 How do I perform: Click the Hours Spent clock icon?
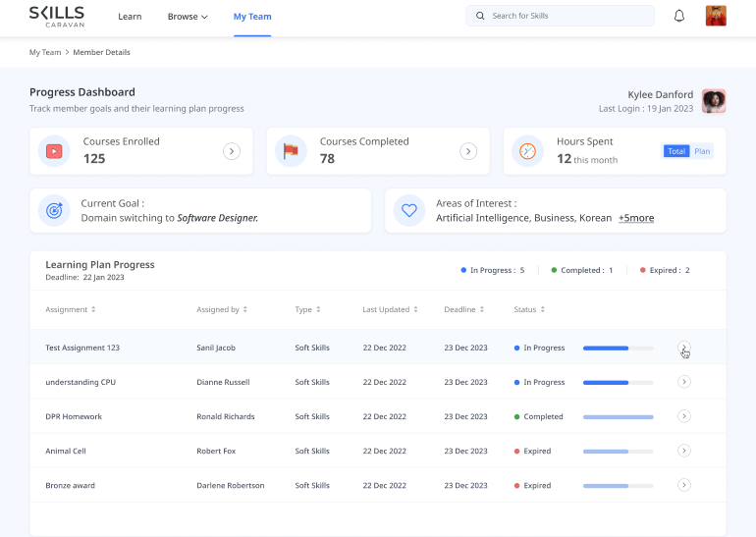[x=527, y=151]
